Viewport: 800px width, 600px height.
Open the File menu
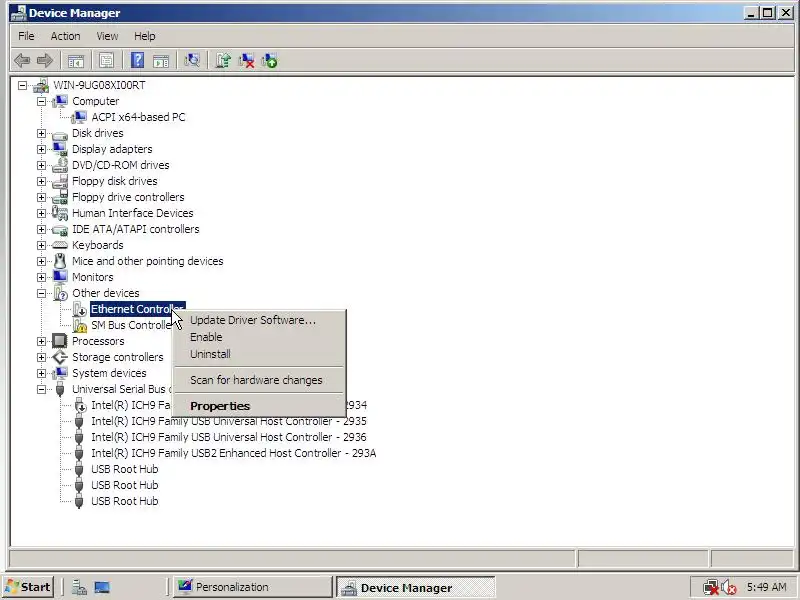[26, 36]
